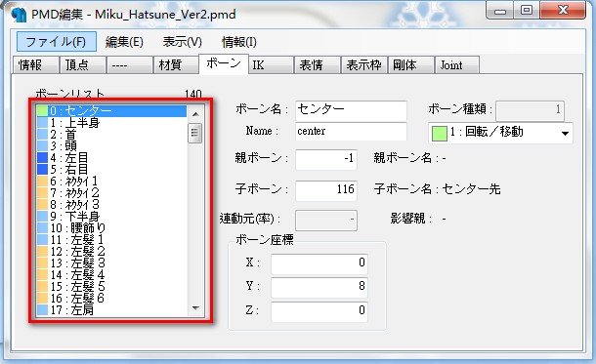Select bone 7 : ﾈｸﾀｲ２ in list
This screenshot has width=596, height=364.
tap(111, 193)
